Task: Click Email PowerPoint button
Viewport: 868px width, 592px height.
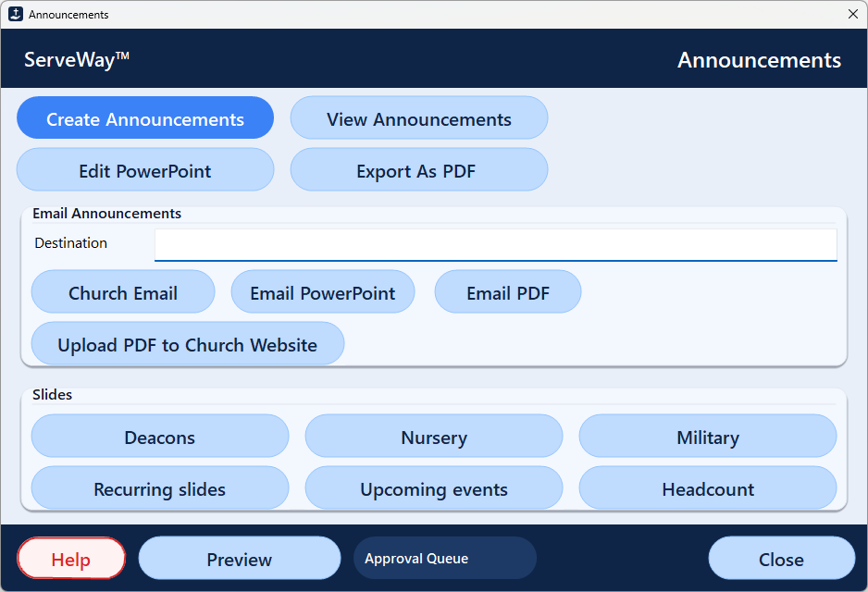Action: tap(323, 291)
